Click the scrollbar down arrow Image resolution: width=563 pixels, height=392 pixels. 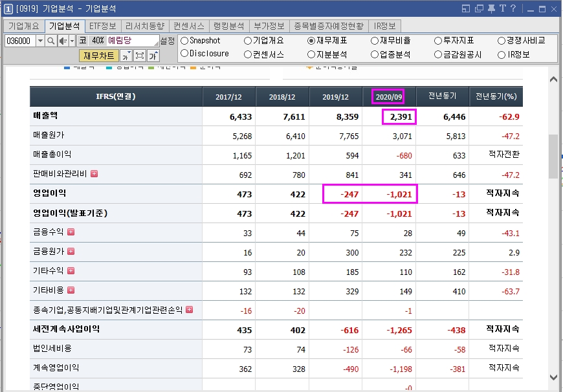tap(553, 377)
